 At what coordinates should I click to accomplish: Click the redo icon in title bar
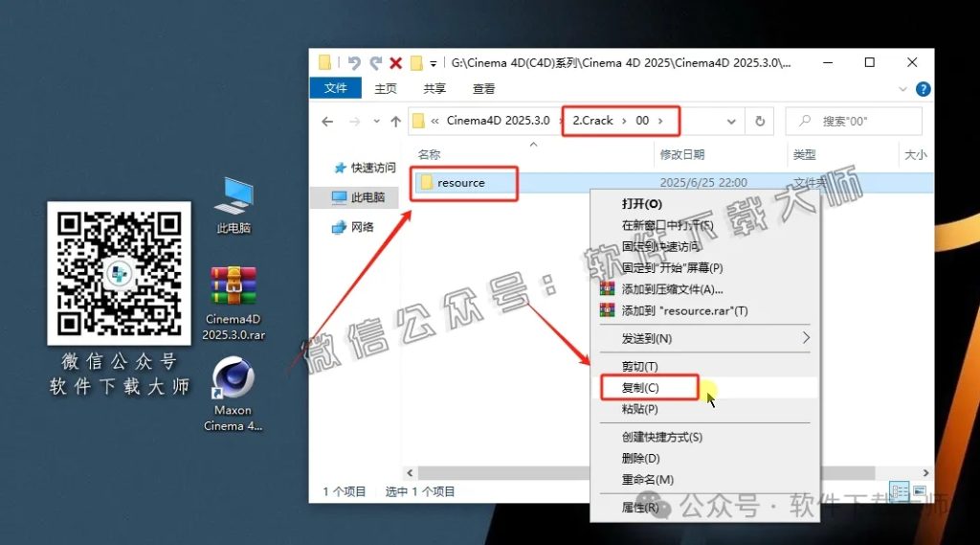click(x=375, y=62)
